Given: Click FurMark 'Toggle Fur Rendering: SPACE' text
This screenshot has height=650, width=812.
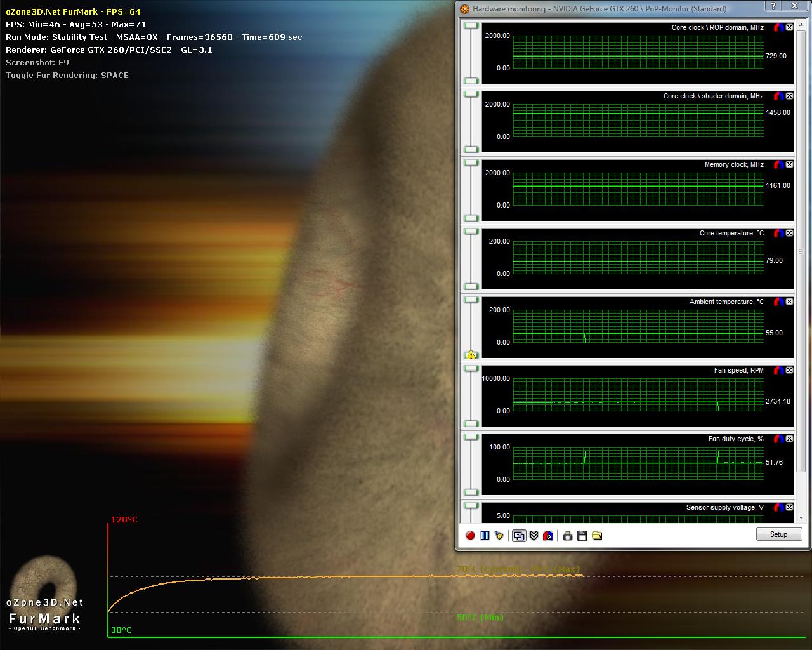Looking at the screenshot, I should (x=67, y=75).
